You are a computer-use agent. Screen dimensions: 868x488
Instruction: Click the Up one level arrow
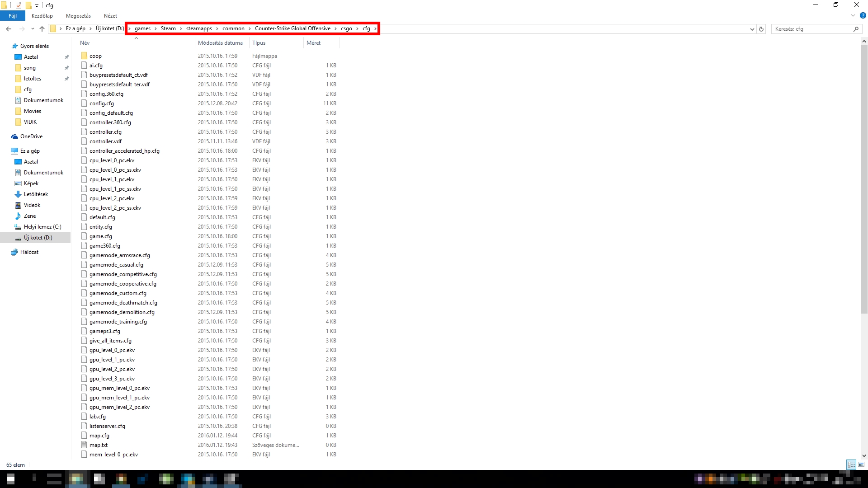[x=42, y=29]
